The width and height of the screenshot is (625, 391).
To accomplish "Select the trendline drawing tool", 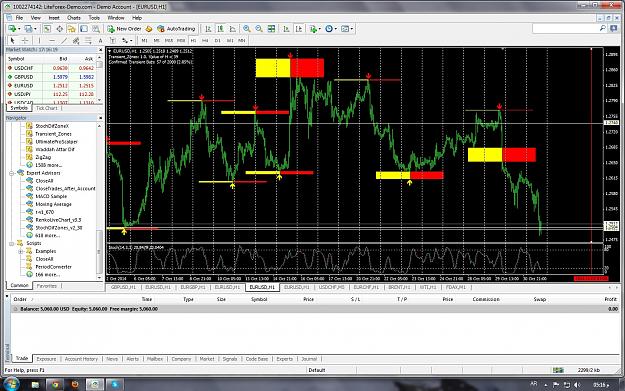I will click(64, 40).
